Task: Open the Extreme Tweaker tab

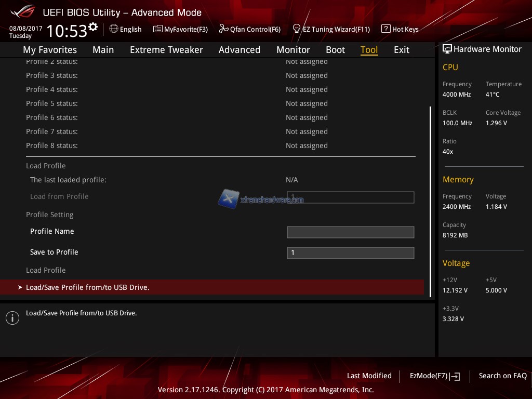Action: point(166,50)
